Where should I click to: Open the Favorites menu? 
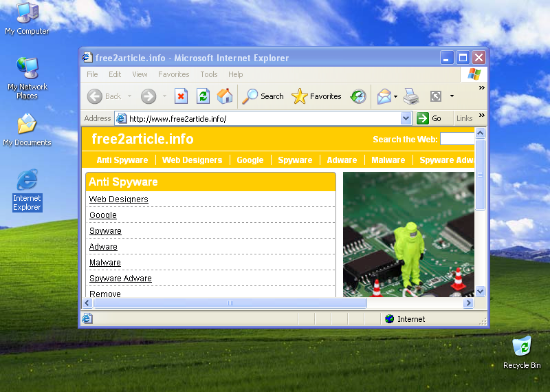tap(174, 74)
